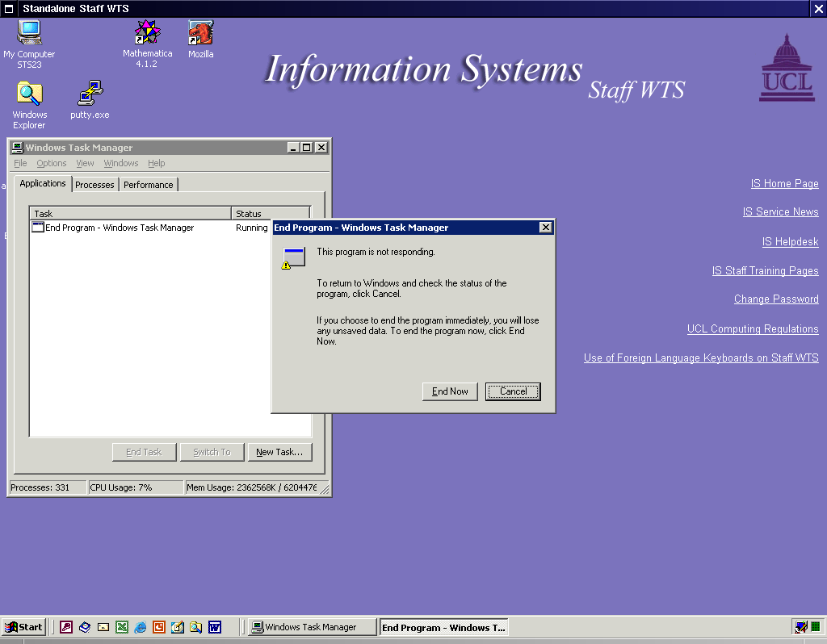This screenshot has width=827, height=644.
Task: Open the View menu in Task Manager
Action: pyautogui.click(x=85, y=163)
